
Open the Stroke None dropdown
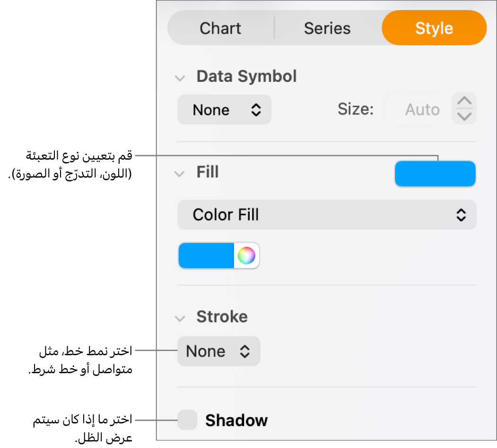click(218, 351)
